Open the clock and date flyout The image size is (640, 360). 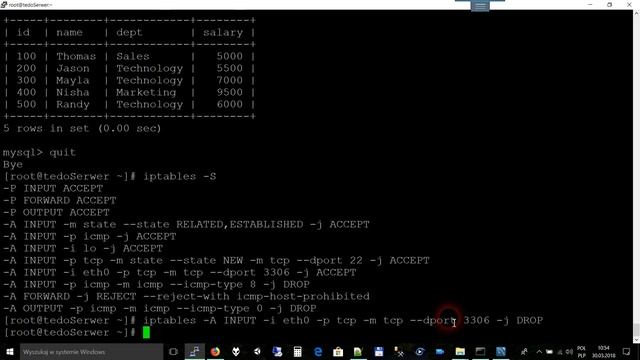(x=604, y=352)
